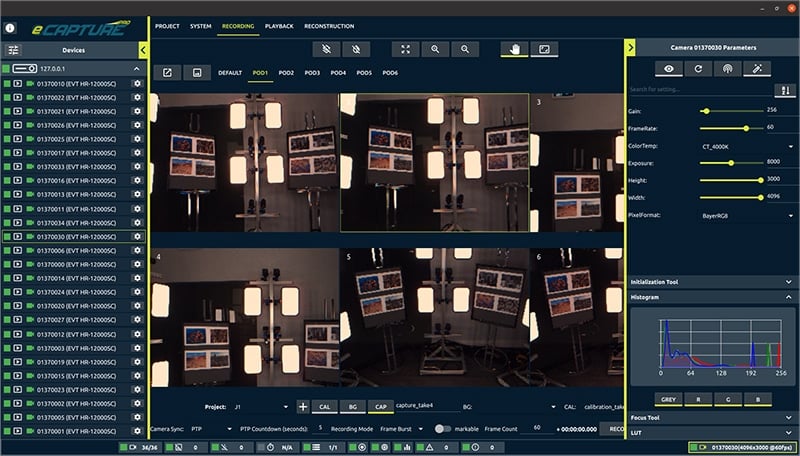The height and width of the screenshot is (456, 800).
Task: Click the GREY histogram channel button
Action: coord(668,399)
